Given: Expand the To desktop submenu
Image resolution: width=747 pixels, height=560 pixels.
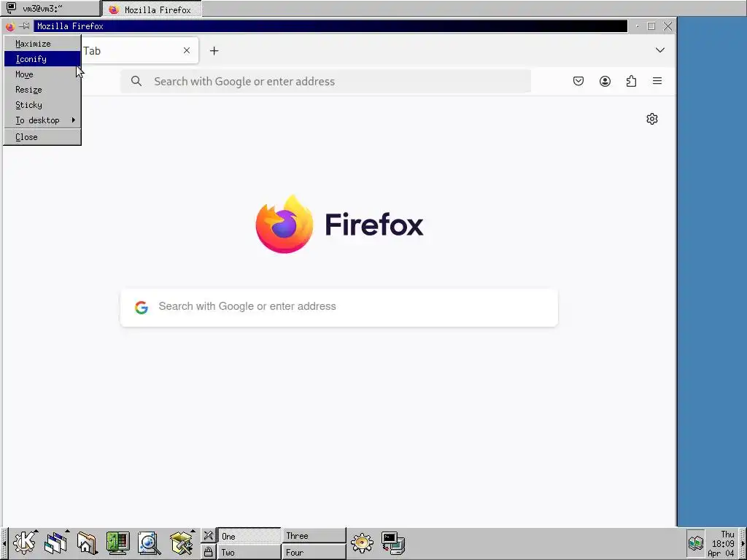Looking at the screenshot, I should [42, 120].
